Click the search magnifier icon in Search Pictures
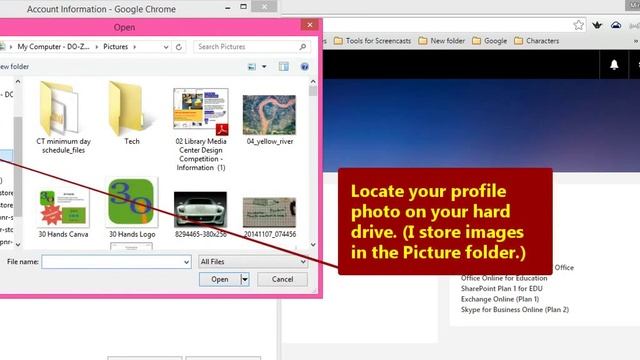Screen dimensions: 640x360 pos(302,47)
